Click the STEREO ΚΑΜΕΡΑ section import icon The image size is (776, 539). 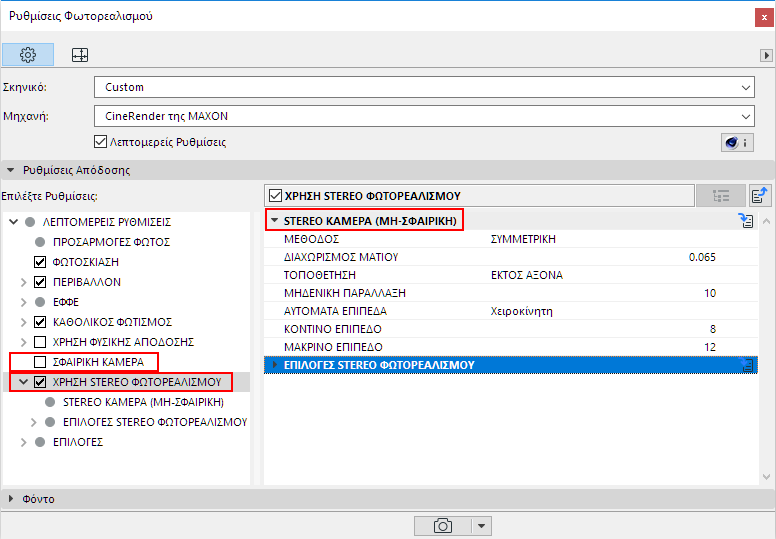point(746,221)
